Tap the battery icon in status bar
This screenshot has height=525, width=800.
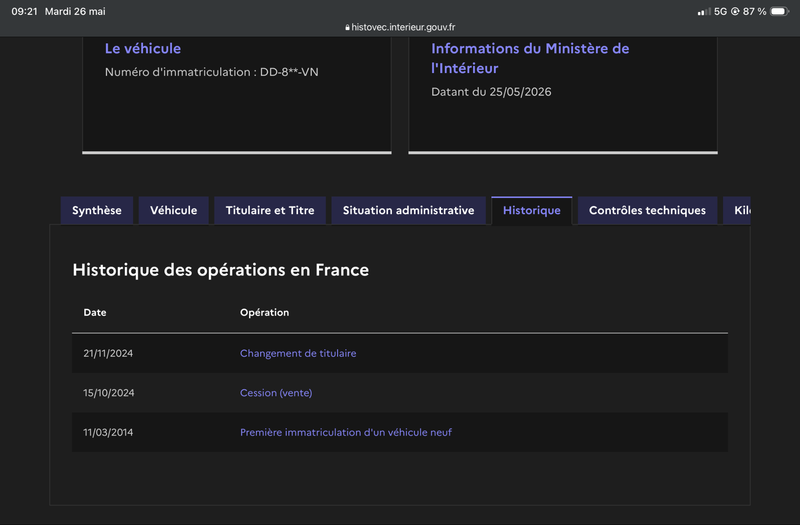click(x=780, y=11)
